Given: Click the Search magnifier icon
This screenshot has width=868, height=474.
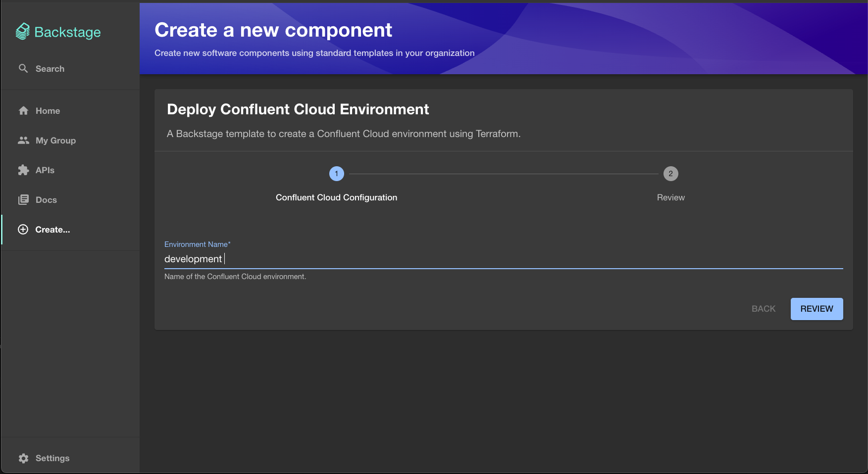Looking at the screenshot, I should [x=23, y=68].
